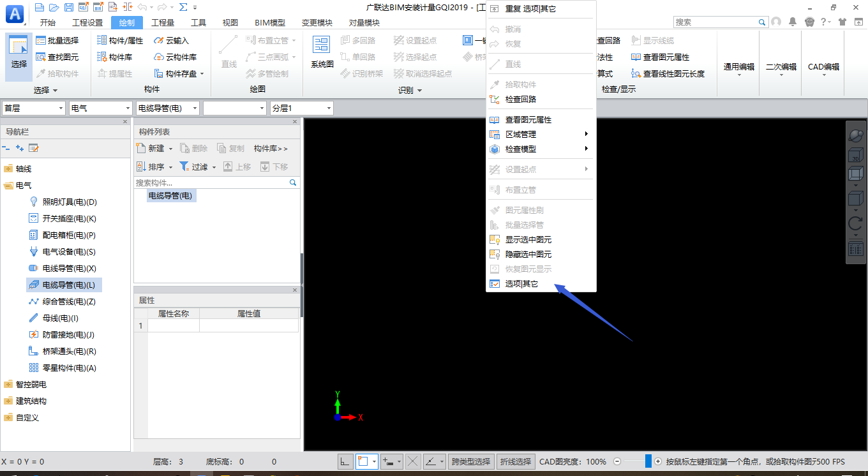Image resolution: width=868 pixels, height=476 pixels.
Task: Click the rotate view icon on right toolbar
Action: pyautogui.click(x=855, y=223)
